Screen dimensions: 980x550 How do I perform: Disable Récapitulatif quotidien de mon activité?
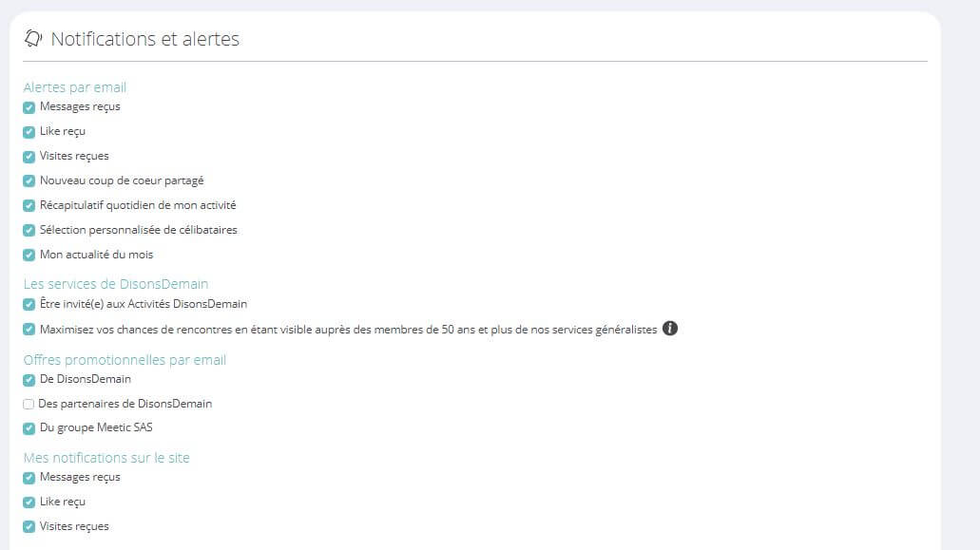[29, 205]
